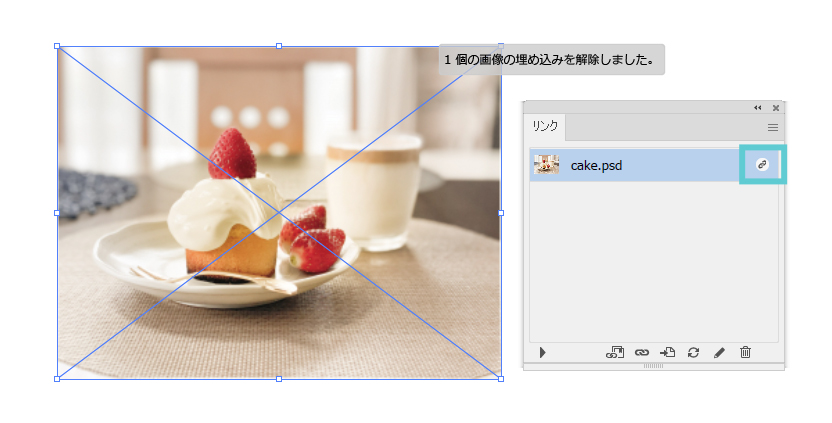Click the 埋め込みを解除しました notification message
The width and height of the screenshot is (832, 423).
[x=551, y=60]
